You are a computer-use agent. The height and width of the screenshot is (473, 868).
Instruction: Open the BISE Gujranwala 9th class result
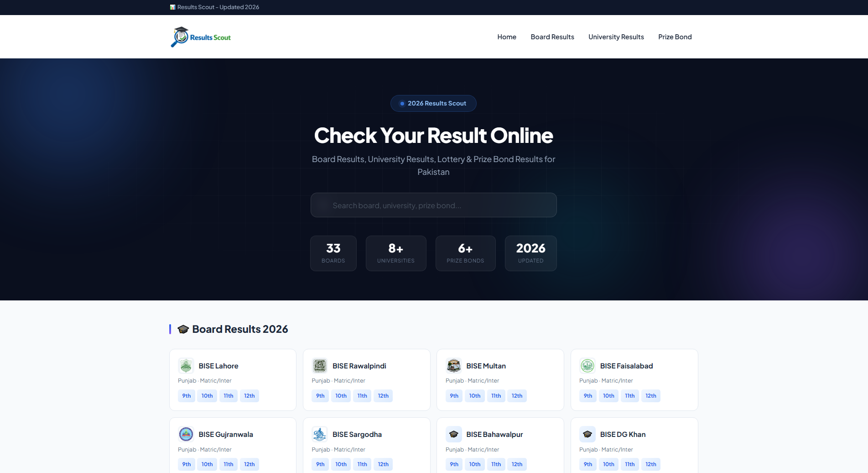click(x=187, y=464)
